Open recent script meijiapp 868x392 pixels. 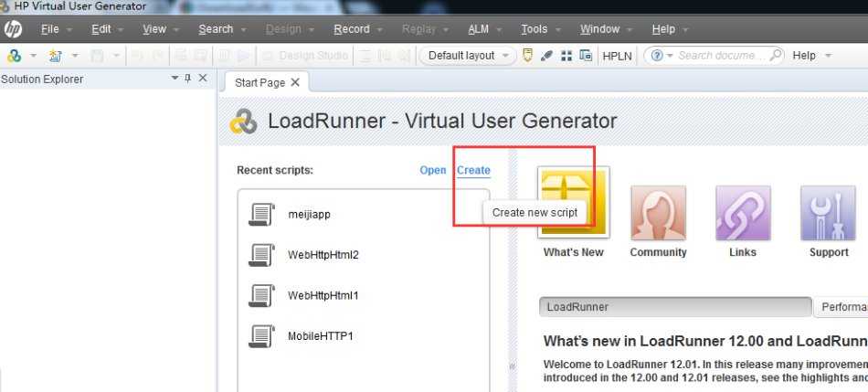click(x=309, y=214)
